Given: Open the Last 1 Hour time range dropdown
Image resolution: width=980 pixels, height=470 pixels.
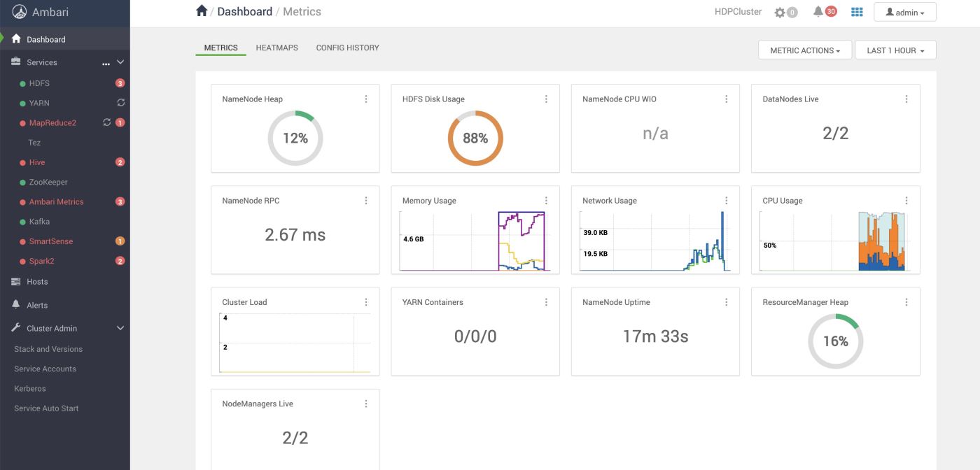Looking at the screenshot, I should pos(895,50).
